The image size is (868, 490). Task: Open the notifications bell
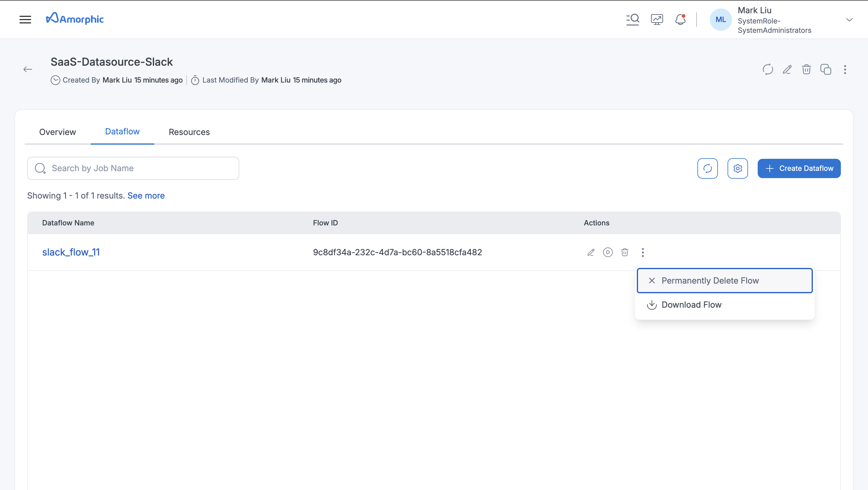[x=680, y=20]
